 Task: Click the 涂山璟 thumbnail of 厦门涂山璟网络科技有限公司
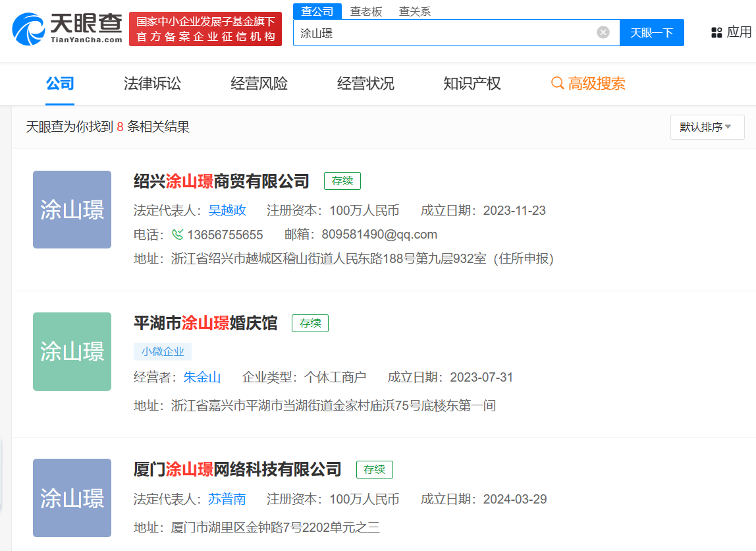[x=72, y=498]
